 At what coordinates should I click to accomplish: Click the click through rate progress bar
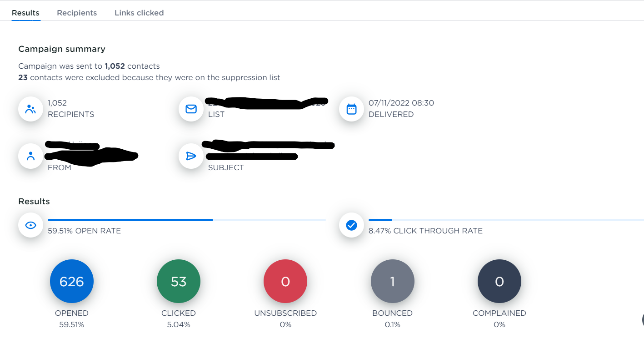coord(504,220)
